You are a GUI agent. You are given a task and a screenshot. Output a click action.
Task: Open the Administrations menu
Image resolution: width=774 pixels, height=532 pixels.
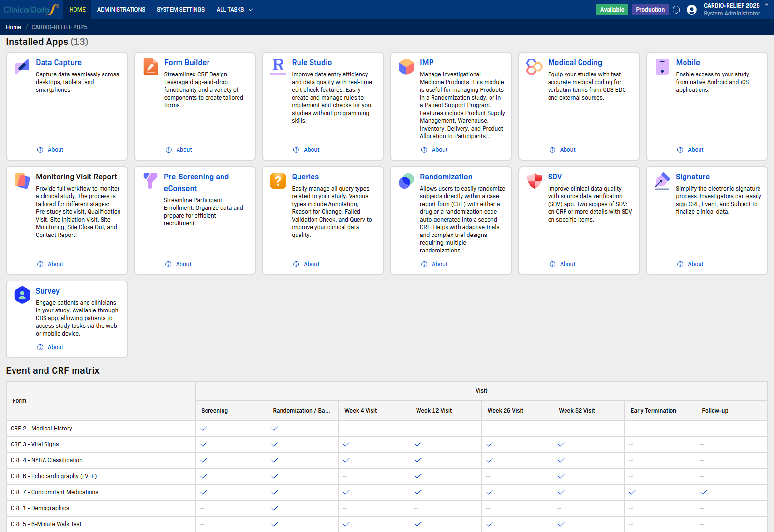121,10
